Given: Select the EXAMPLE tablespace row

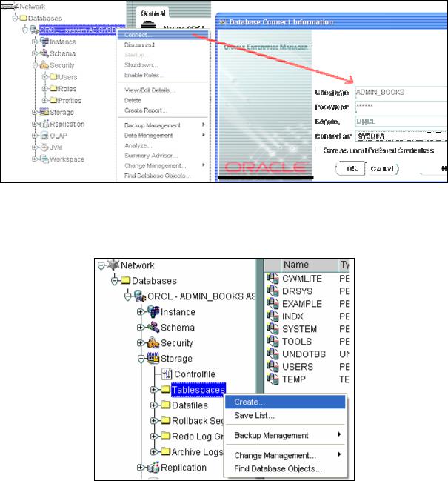Looking at the screenshot, I should (x=307, y=303).
